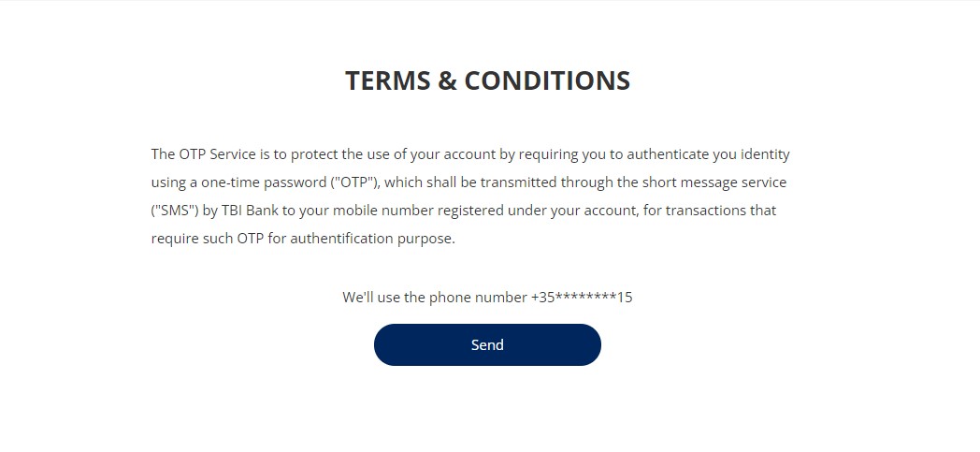This screenshot has height=452, width=980.
Task: Click the word "CONDITIONS" in the title
Action: click(x=547, y=80)
